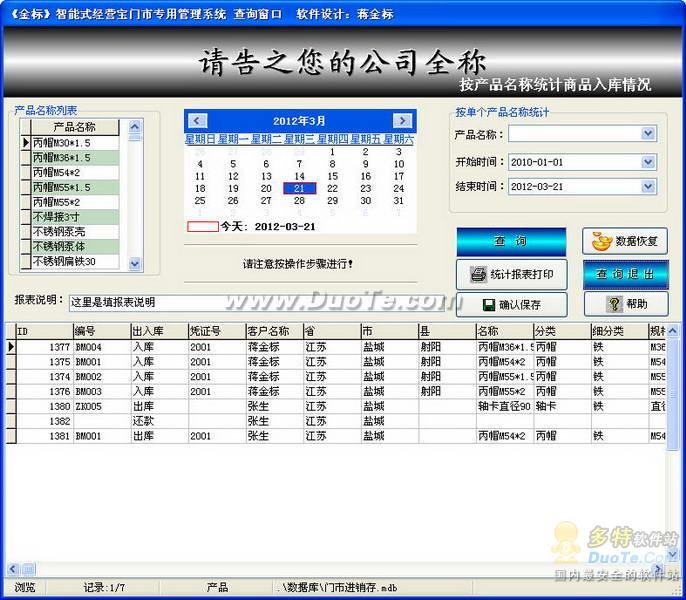
Task: Go to previous month in calendar
Action: 196,121
